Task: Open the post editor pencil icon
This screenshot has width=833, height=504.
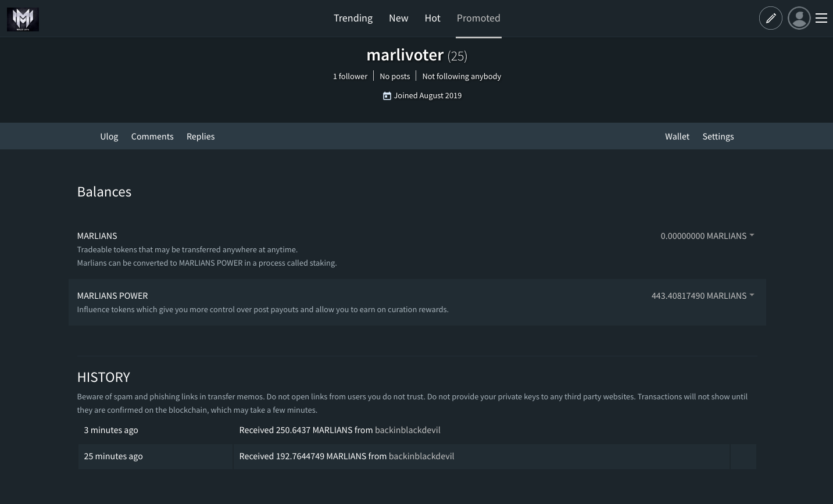Action: pos(771,18)
